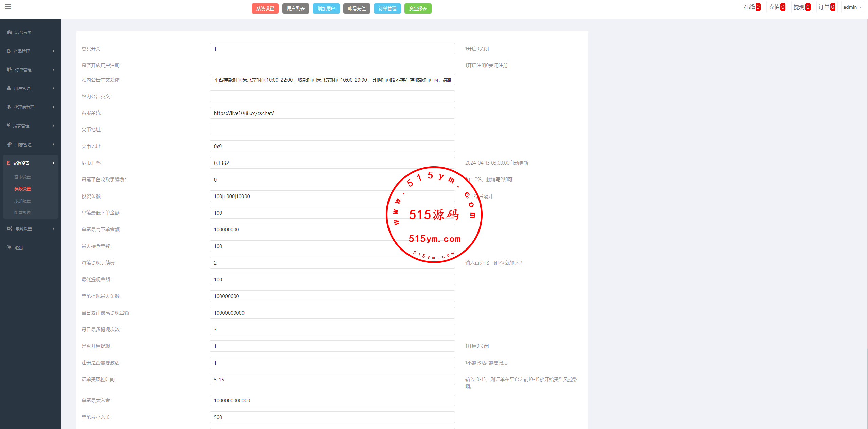Open the admin account dropdown
This screenshot has height=429, width=868.
point(852,7)
